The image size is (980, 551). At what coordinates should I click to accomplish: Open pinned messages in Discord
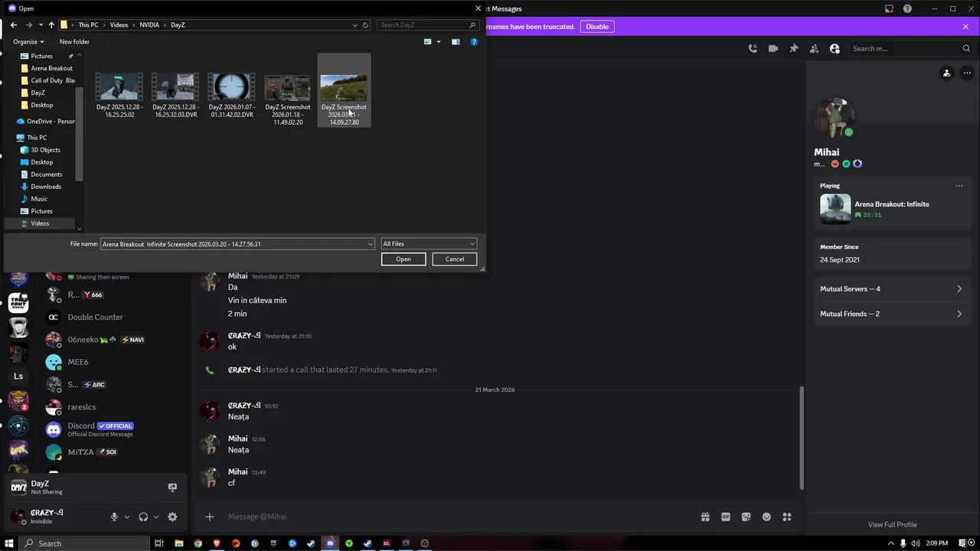point(794,48)
